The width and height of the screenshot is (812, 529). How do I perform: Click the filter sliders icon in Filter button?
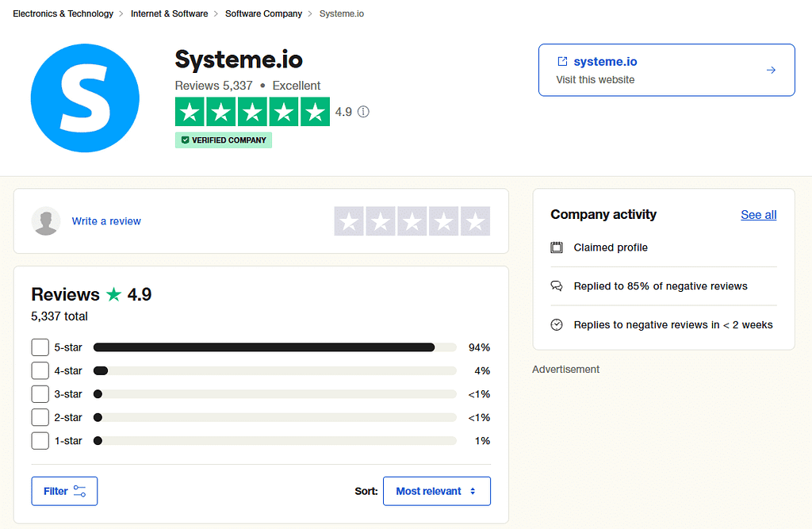coord(80,491)
